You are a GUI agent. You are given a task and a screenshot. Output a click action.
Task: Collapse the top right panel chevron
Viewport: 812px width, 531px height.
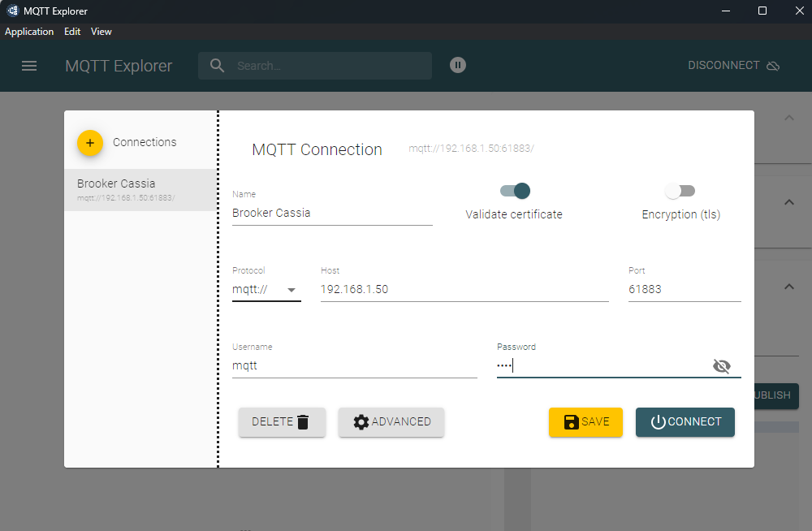pos(788,118)
